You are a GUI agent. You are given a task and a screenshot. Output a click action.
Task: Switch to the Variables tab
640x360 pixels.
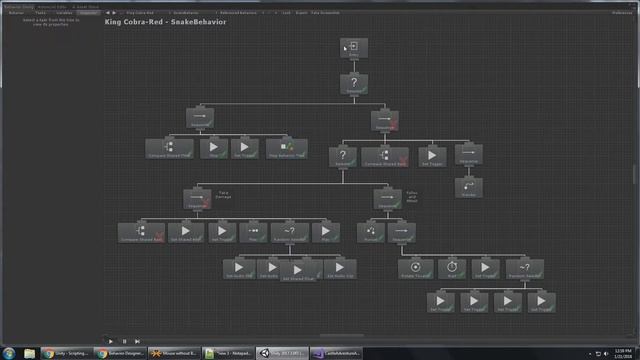(x=64, y=13)
